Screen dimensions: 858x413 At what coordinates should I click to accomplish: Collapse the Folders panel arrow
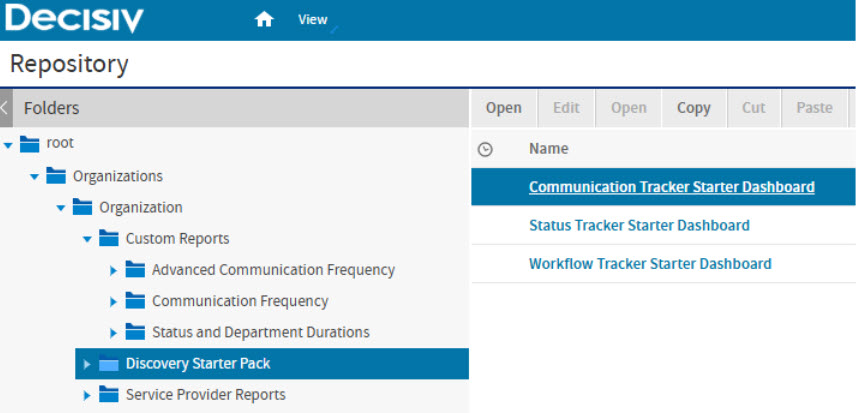(x=5, y=108)
